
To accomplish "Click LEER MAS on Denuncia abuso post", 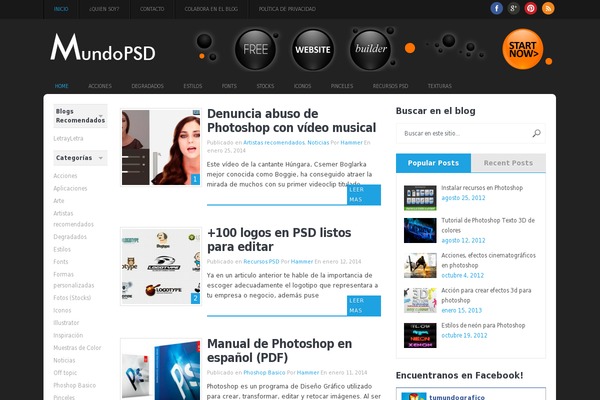I will click(x=364, y=194).
